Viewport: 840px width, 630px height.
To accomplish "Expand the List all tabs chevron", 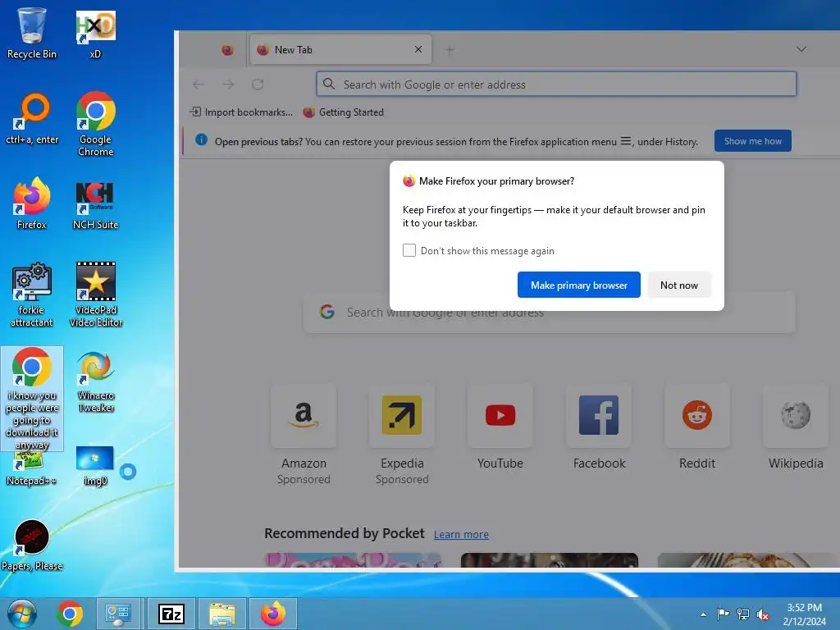I will (x=801, y=49).
